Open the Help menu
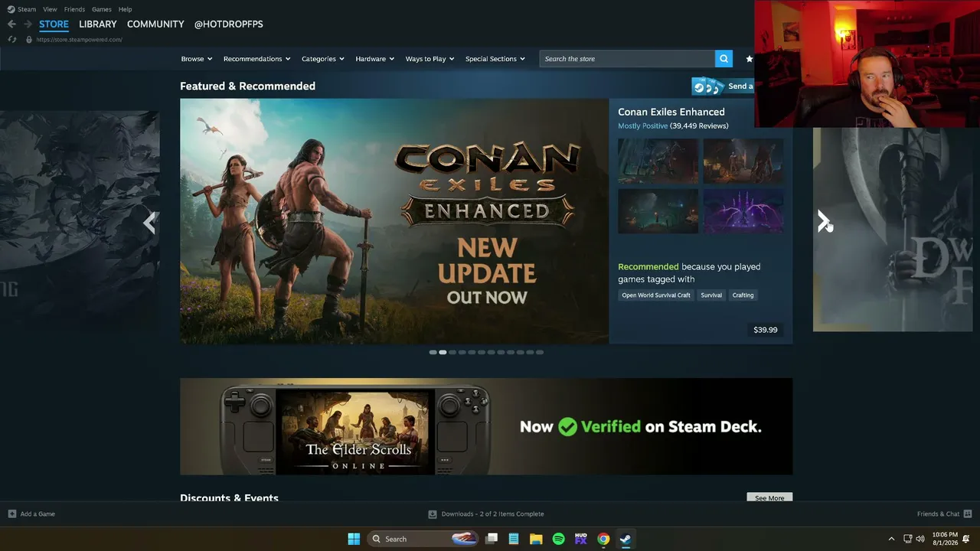 pyautogui.click(x=125, y=9)
